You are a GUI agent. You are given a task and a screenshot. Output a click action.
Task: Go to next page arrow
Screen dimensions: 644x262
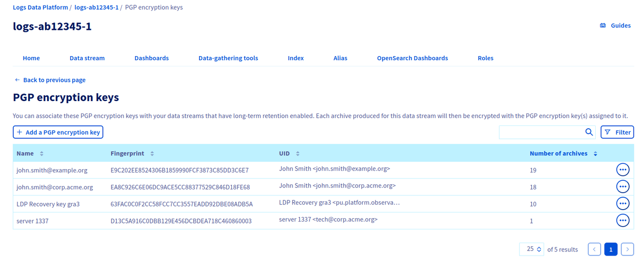pyautogui.click(x=627, y=249)
